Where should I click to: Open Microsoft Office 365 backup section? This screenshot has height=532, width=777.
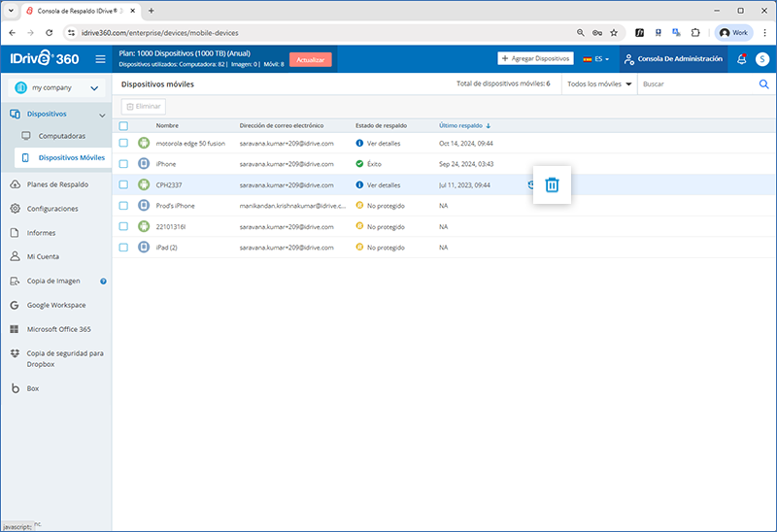58,329
